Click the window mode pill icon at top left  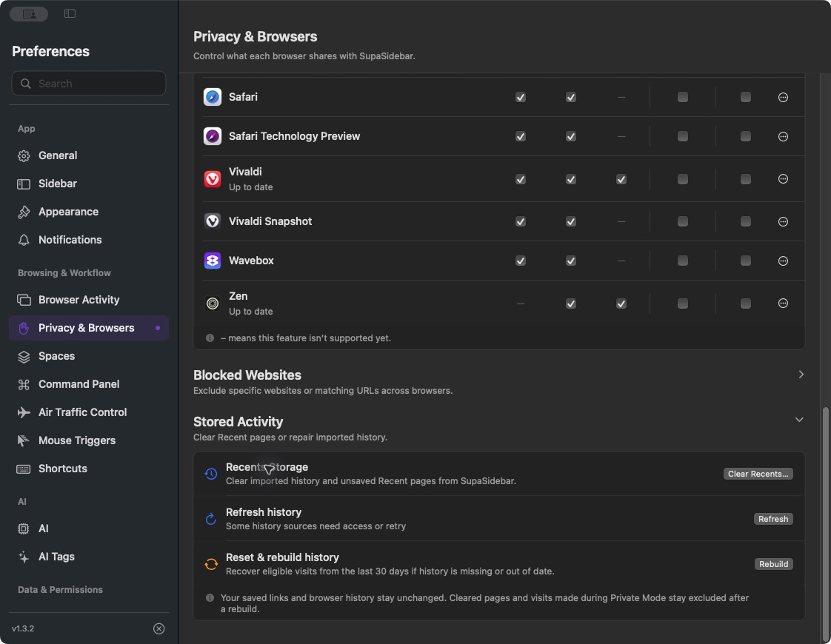point(29,14)
